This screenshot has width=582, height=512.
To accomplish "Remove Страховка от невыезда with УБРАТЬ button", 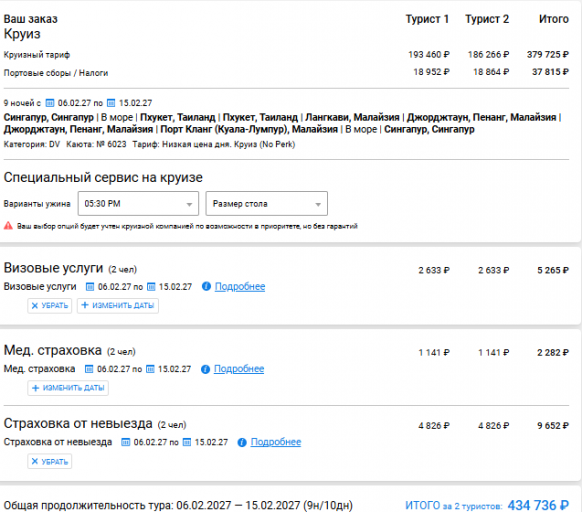I will (50, 462).
